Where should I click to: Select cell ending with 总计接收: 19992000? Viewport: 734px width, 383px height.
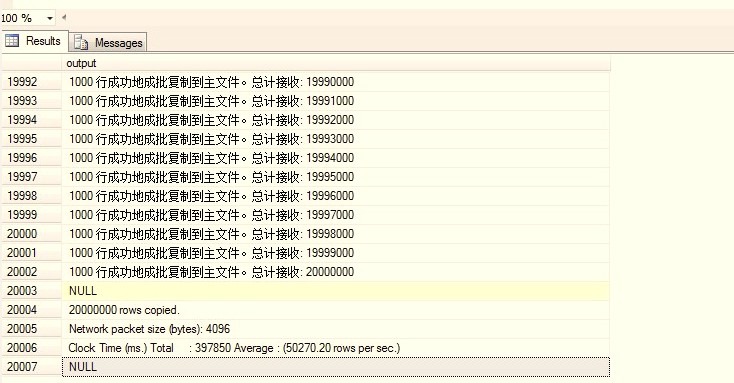coord(336,120)
